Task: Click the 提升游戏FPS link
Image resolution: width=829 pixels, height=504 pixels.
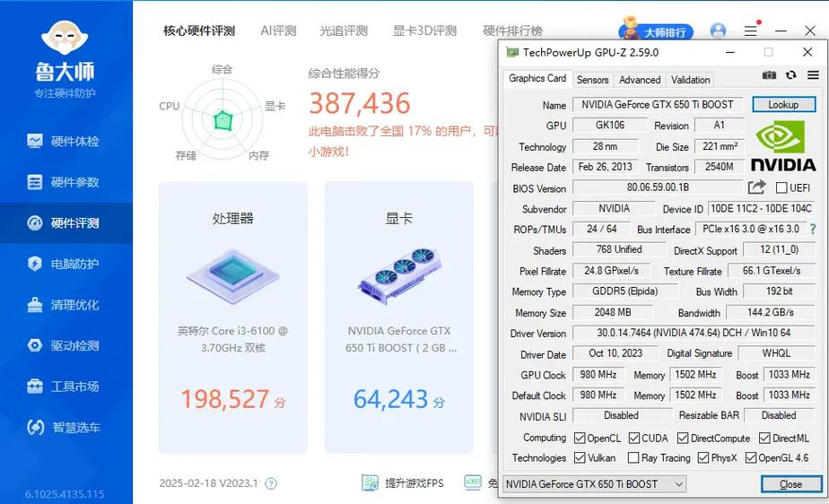Action: click(x=403, y=483)
